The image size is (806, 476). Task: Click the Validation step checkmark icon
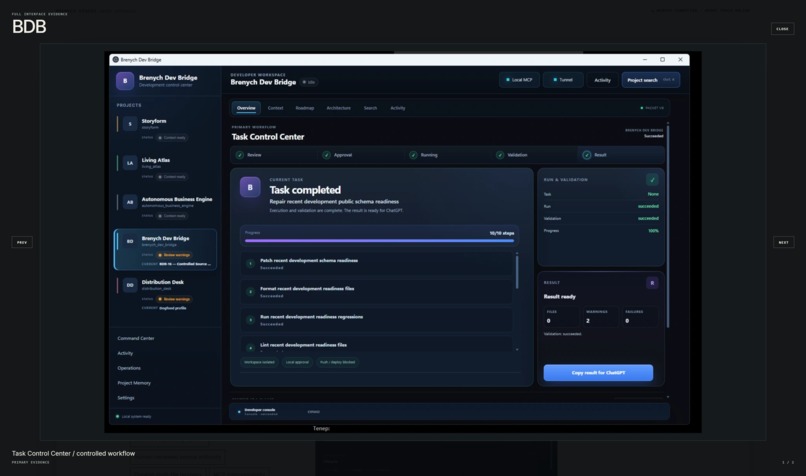tap(500, 155)
